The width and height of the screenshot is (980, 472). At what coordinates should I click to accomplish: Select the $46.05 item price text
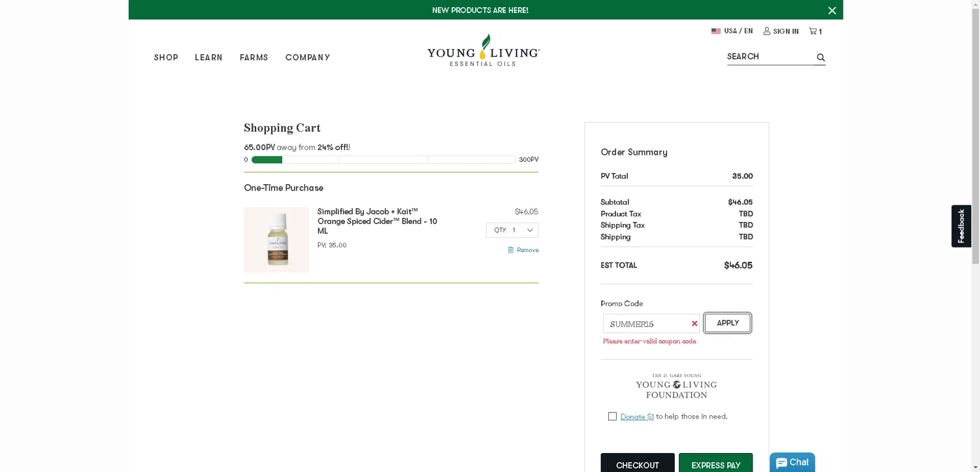(x=527, y=212)
